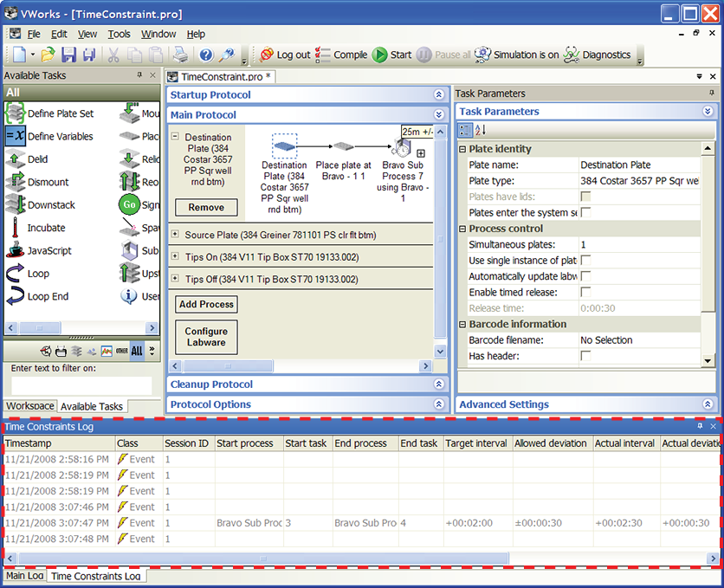
Task: Select the JavaScript task icon
Action: [15, 251]
